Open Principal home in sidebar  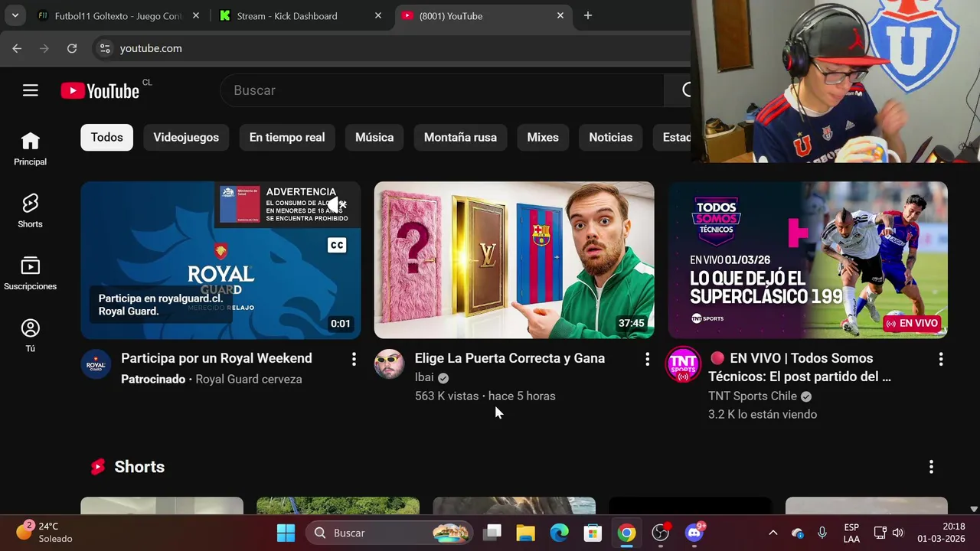[x=30, y=149]
